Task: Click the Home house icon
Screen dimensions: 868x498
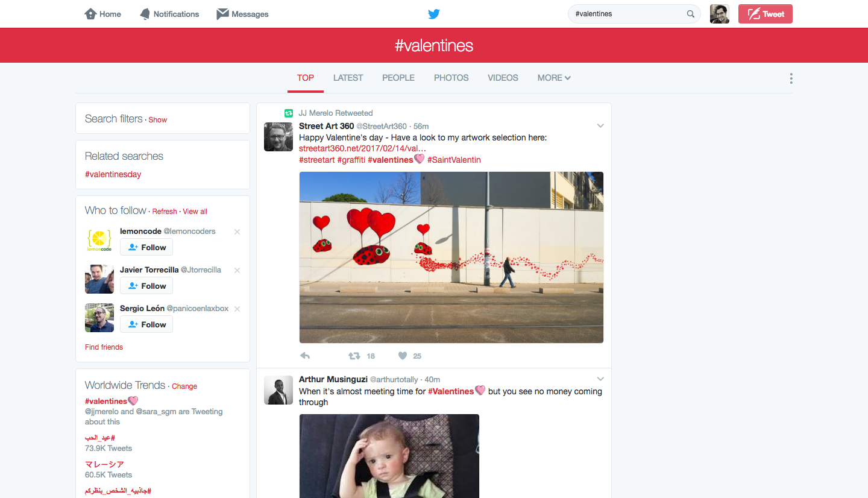Action: [x=90, y=14]
